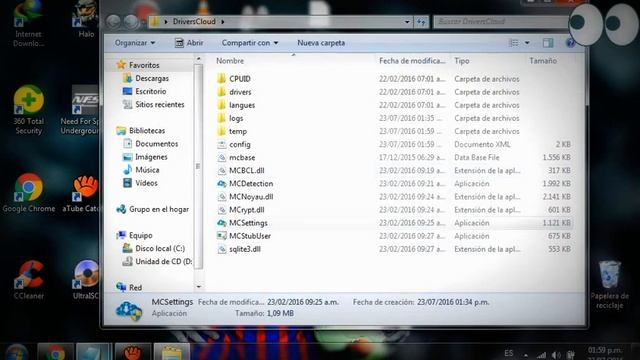Open the langues folder icon

tap(221, 105)
